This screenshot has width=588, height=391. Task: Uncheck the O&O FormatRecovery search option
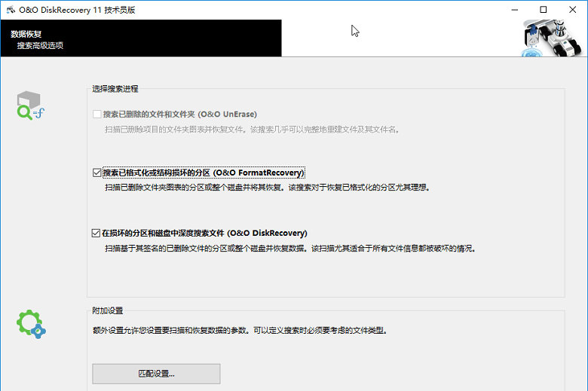pos(96,173)
